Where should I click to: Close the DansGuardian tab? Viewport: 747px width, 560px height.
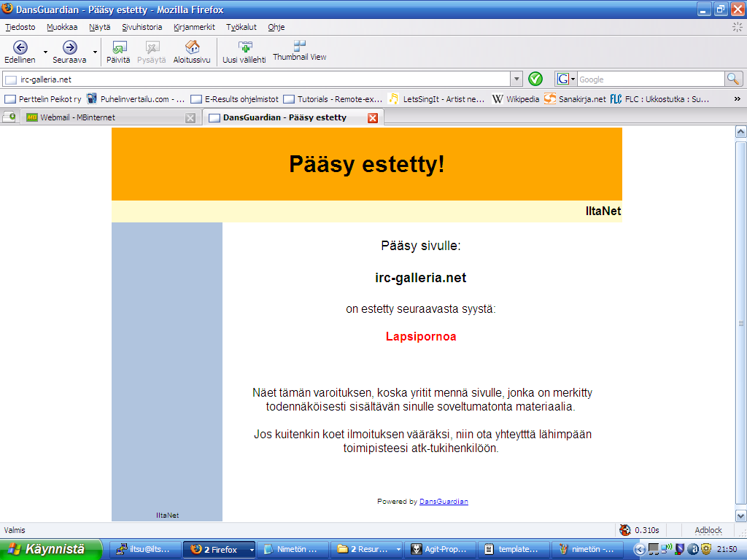(x=373, y=117)
